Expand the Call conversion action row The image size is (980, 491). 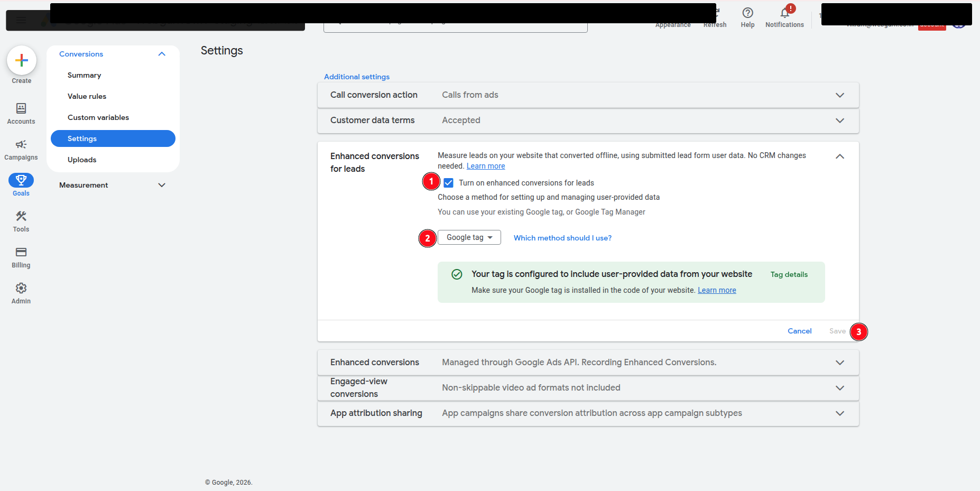click(x=588, y=95)
